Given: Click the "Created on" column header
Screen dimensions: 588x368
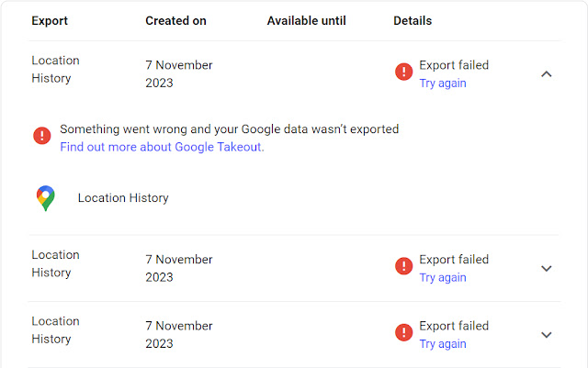Looking at the screenshot, I should [175, 20].
